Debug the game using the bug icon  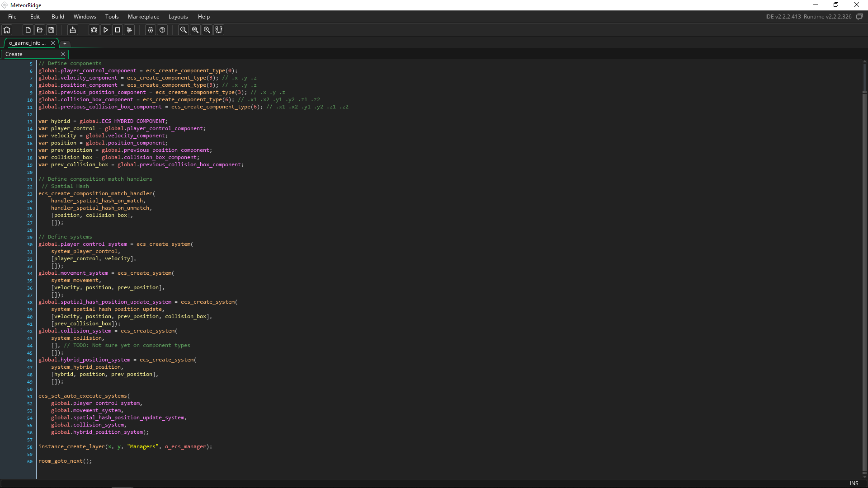94,30
